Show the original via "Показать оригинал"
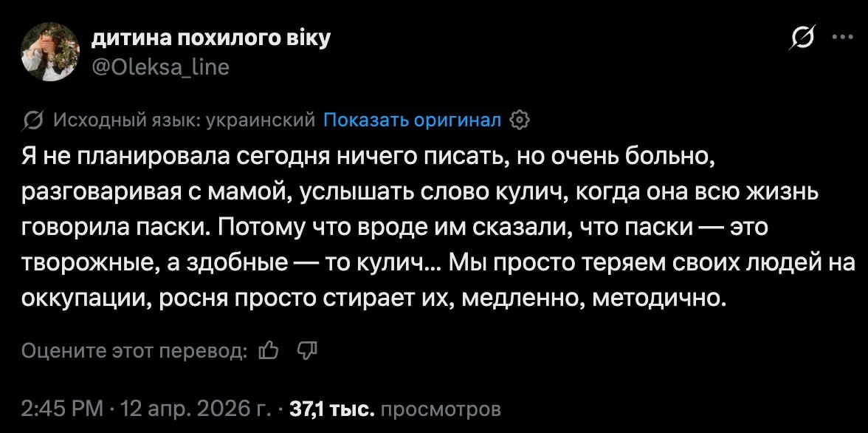The image size is (868, 433). tap(413, 120)
